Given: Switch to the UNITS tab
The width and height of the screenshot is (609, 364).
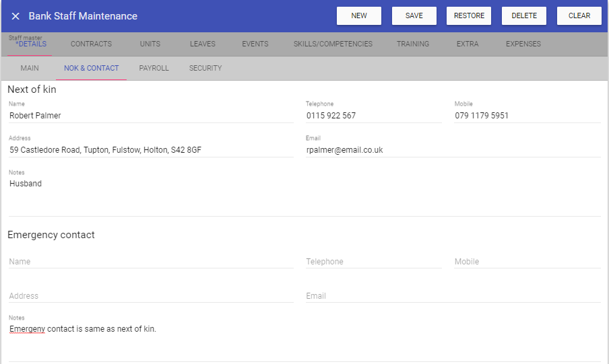Looking at the screenshot, I should pyautogui.click(x=150, y=44).
